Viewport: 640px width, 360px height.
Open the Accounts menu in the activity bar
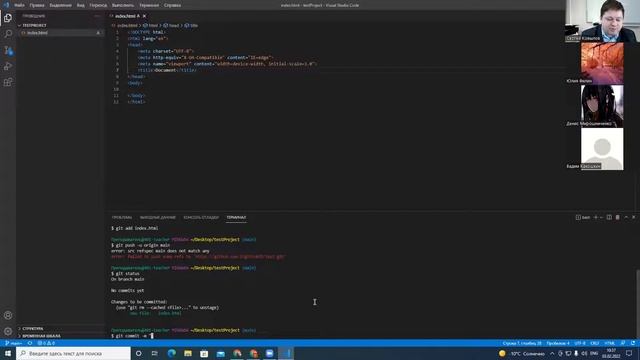8,315
